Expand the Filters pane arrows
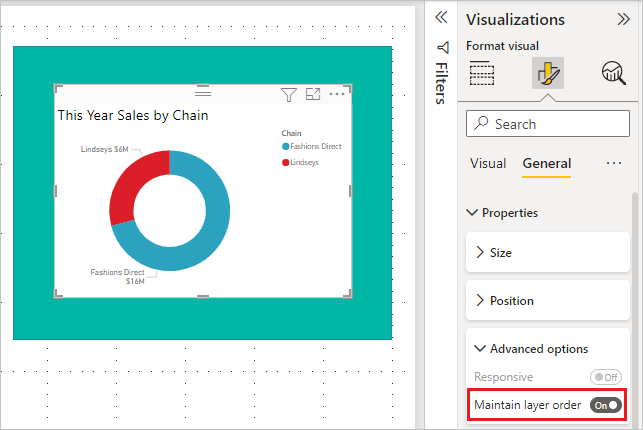This screenshot has width=643, height=430. coord(441,18)
